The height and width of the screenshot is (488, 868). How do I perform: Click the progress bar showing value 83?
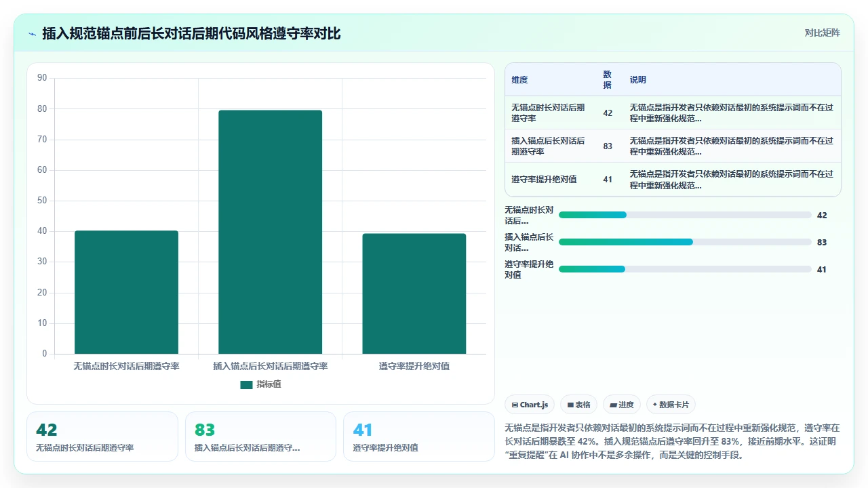pos(685,242)
